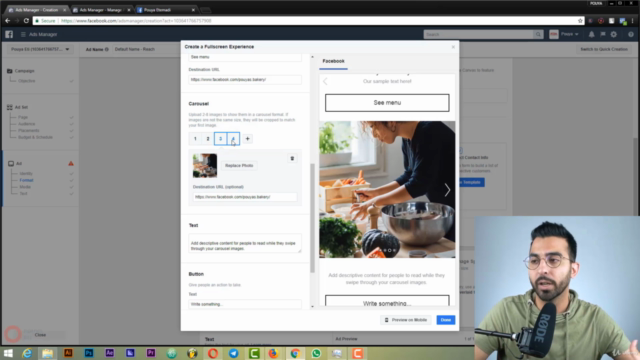Select Identity under Ad in sidebar
Viewport: 640px width, 360px height.
click(26, 173)
